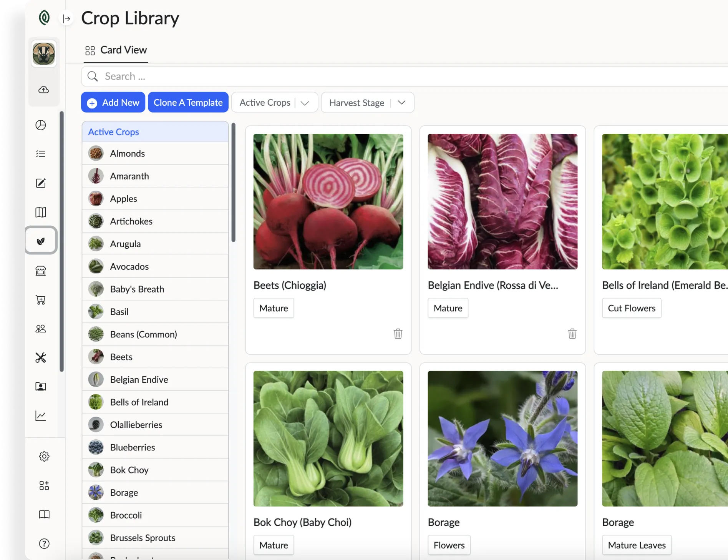Open the crops leaf icon in sidebar
The image size is (728, 560).
click(x=41, y=241)
